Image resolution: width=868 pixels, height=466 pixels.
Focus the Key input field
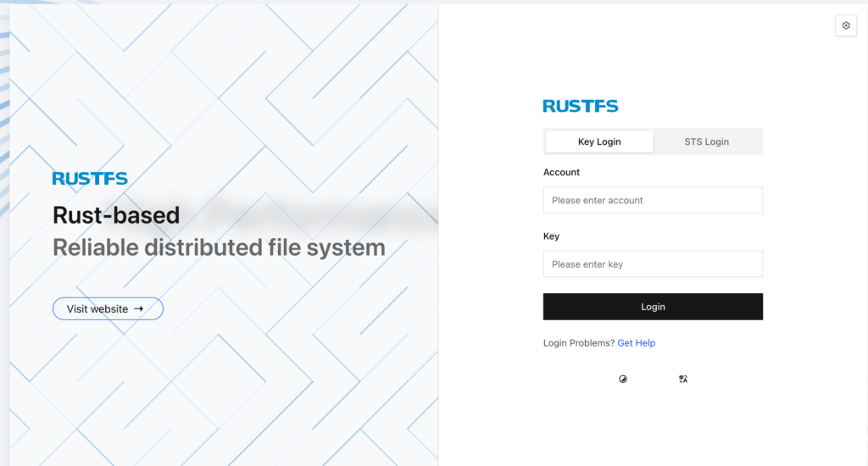(653, 264)
